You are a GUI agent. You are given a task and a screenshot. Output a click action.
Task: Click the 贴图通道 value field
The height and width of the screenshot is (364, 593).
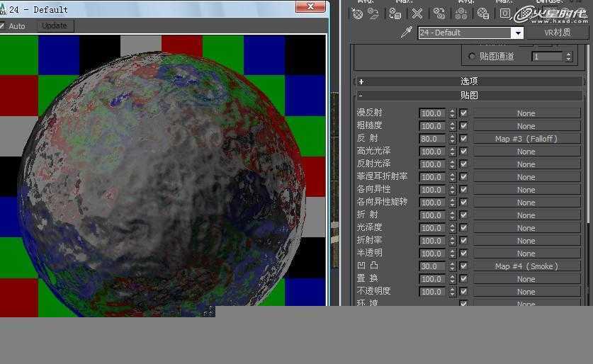click(548, 57)
